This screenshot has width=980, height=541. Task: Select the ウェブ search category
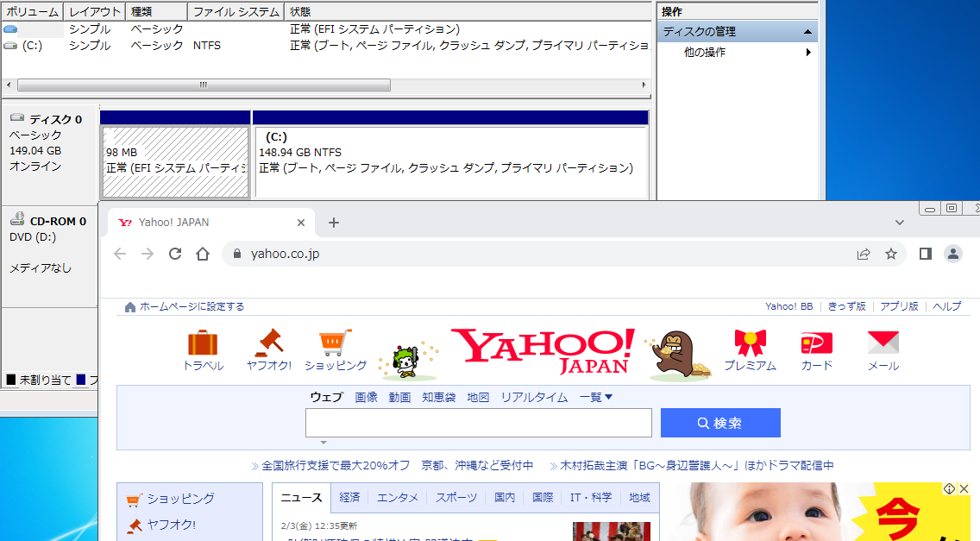point(326,397)
